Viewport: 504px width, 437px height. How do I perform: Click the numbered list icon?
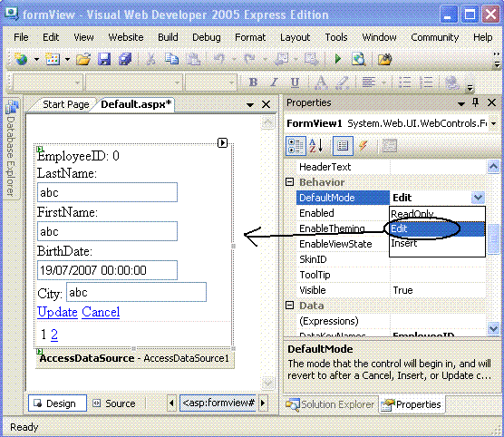[426, 83]
